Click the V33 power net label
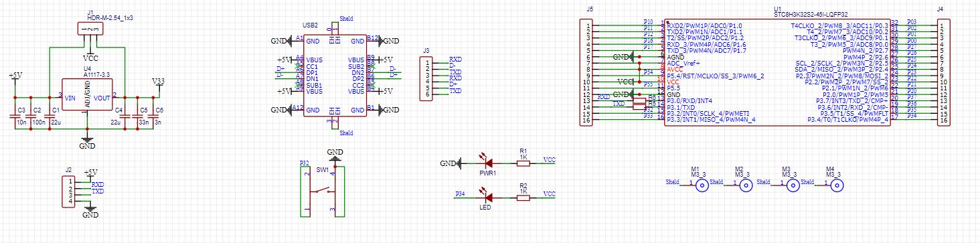The height and width of the screenshot is (243, 980). [x=159, y=81]
